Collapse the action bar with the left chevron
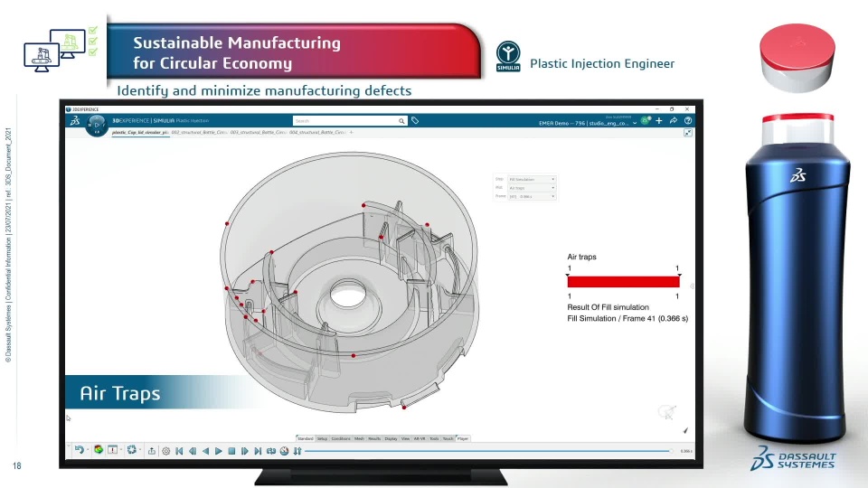This screenshot has width=868, height=488. pos(69,446)
